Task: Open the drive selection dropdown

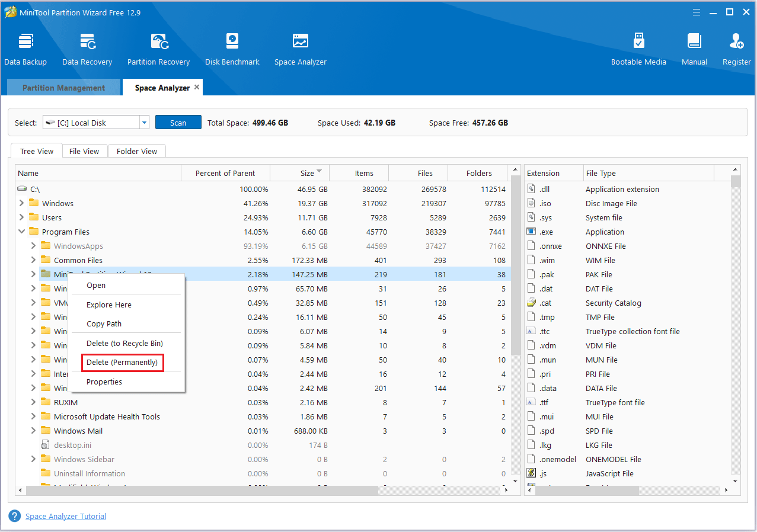Action: click(x=143, y=122)
